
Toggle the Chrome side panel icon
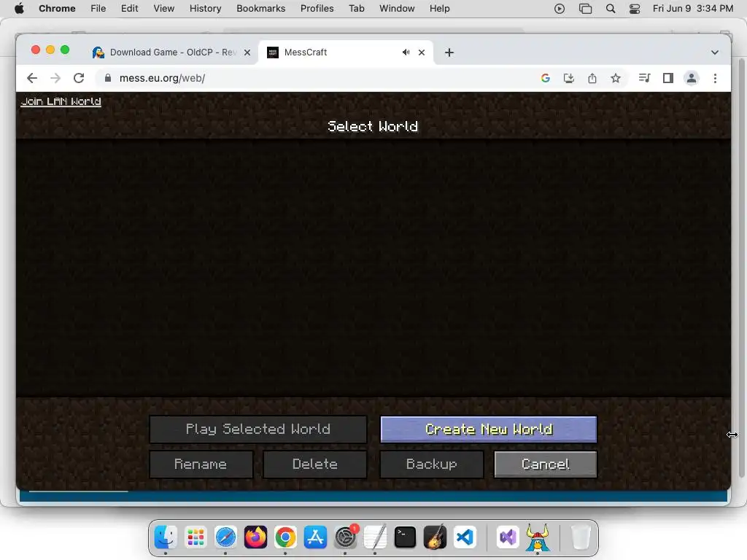668,78
